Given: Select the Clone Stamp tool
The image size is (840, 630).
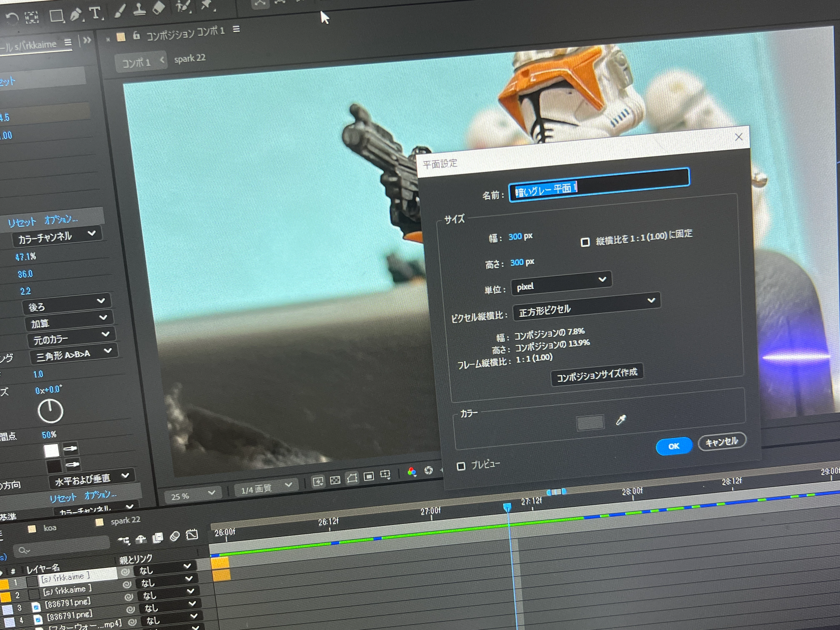Looking at the screenshot, I should click(x=139, y=10).
